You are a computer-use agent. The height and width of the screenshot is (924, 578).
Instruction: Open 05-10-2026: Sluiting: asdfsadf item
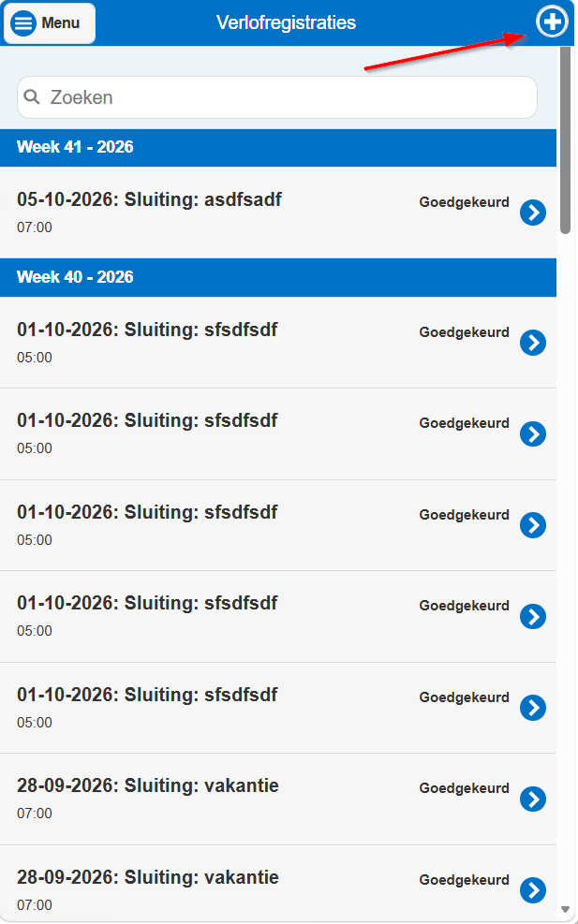[x=278, y=213]
